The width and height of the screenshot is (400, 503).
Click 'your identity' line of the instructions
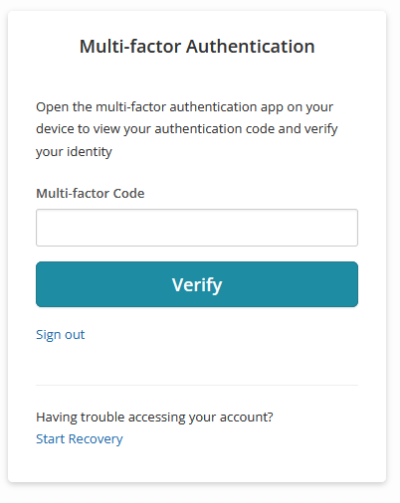click(x=74, y=152)
